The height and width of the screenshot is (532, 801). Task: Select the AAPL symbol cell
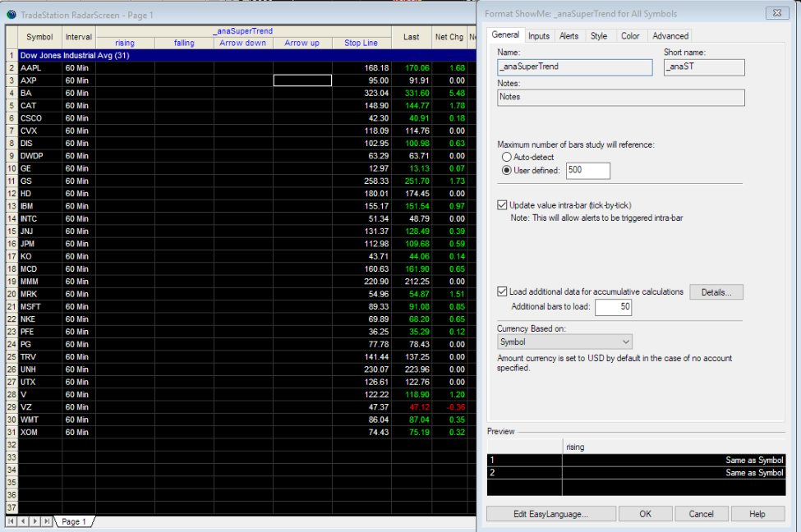[40, 68]
